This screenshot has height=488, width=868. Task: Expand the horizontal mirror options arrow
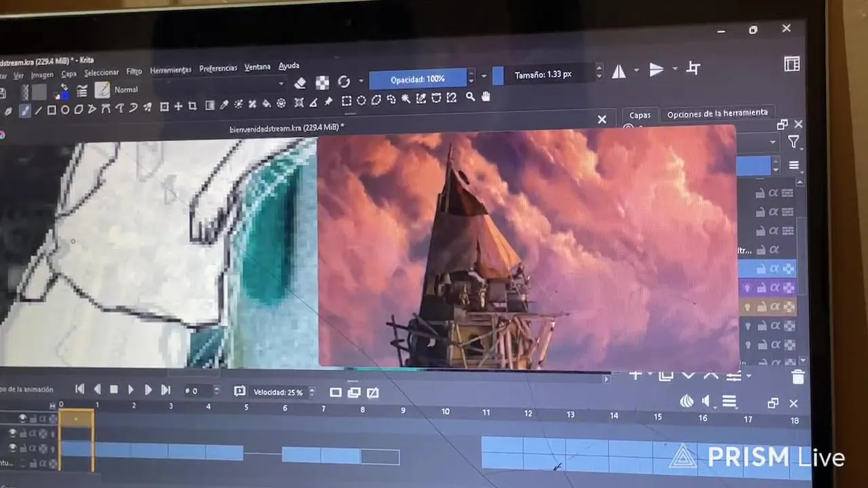pyautogui.click(x=636, y=70)
